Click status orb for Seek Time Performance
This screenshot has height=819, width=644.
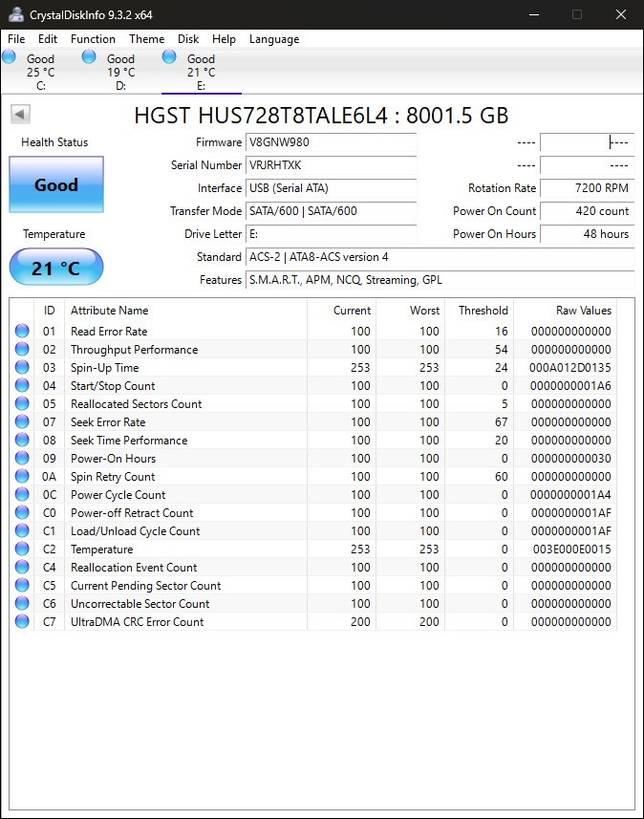click(x=22, y=440)
